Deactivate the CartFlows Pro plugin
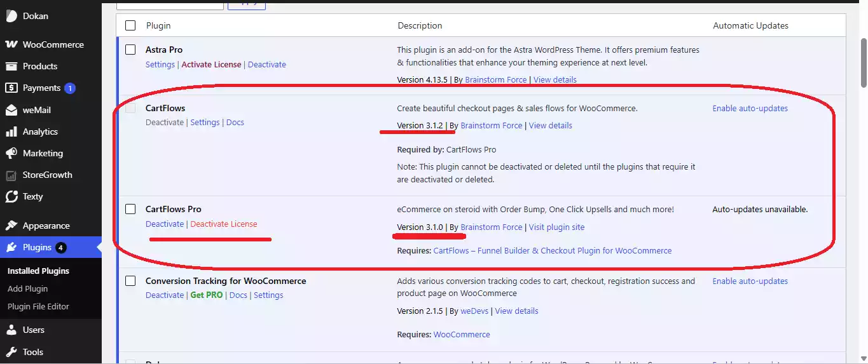Viewport: 868px width, 364px height. point(165,224)
